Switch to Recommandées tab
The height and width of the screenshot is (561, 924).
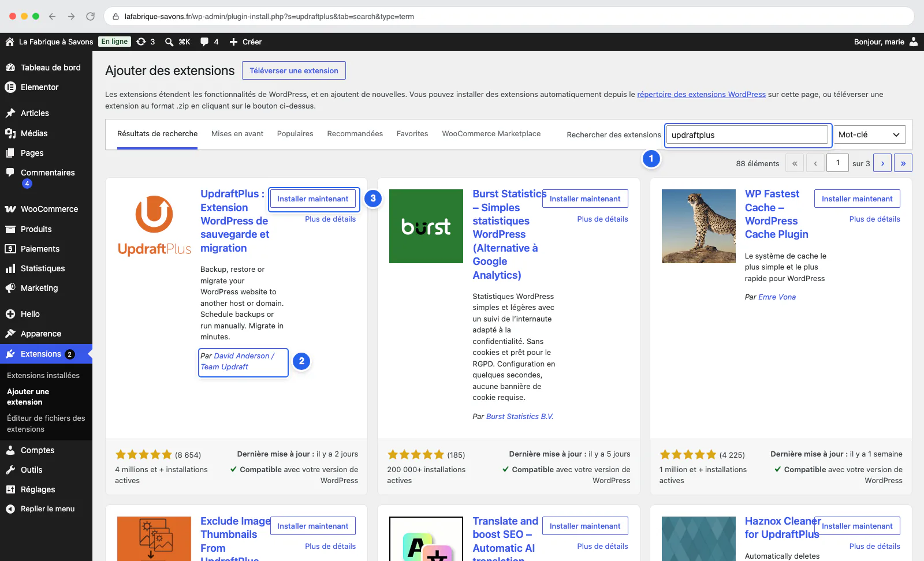[x=355, y=134]
